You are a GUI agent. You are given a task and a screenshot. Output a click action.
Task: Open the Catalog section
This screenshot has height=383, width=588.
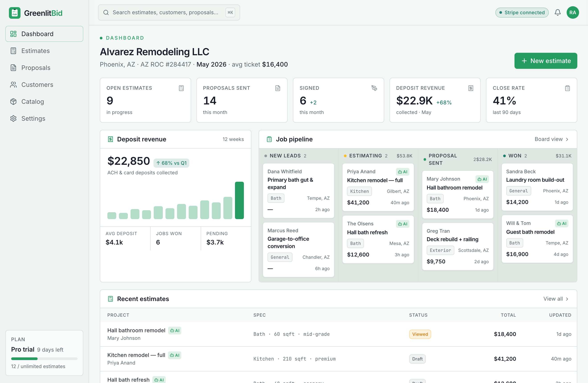point(44,102)
